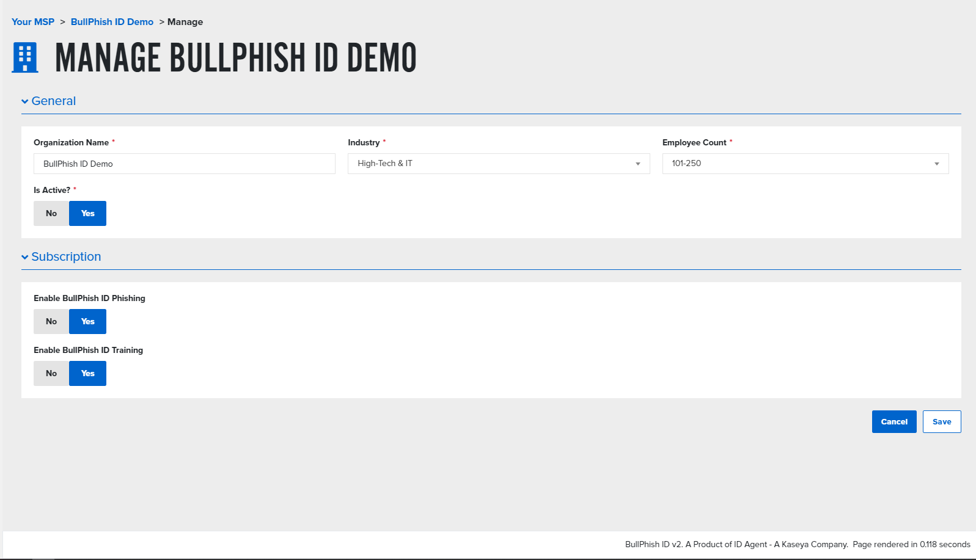Open the Industry dropdown

[x=499, y=164]
